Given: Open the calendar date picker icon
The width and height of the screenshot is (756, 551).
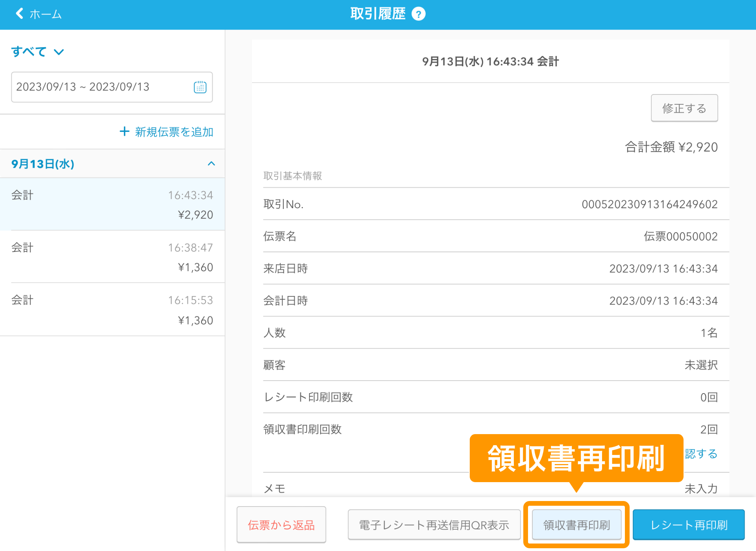Looking at the screenshot, I should pyautogui.click(x=200, y=87).
